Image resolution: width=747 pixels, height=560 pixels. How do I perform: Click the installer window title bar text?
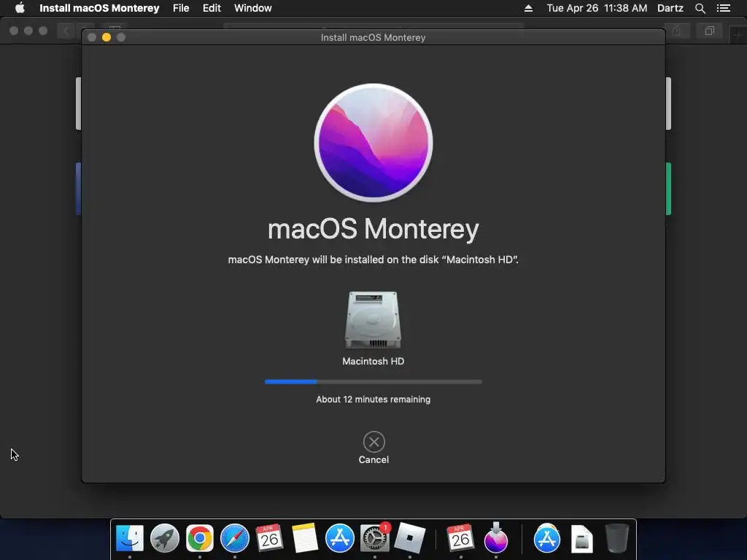click(373, 37)
